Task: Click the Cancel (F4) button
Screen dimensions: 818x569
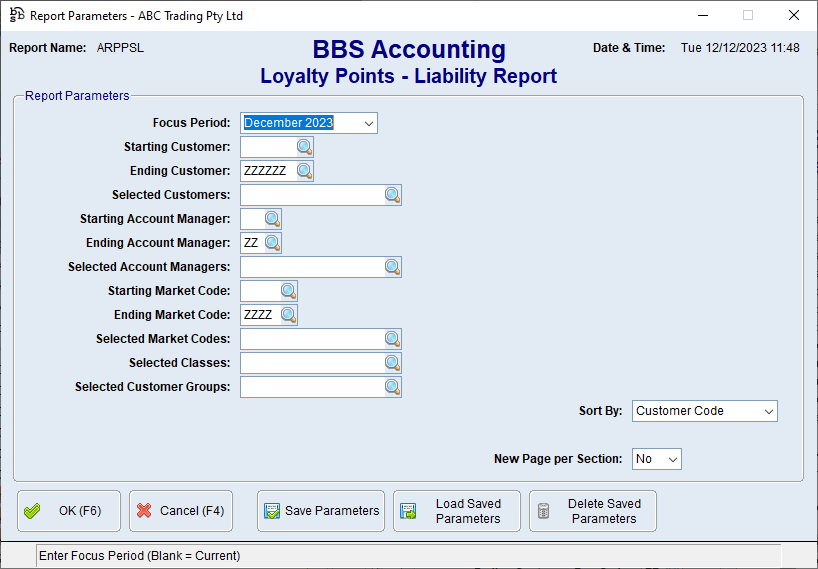Action: tap(181, 511)
